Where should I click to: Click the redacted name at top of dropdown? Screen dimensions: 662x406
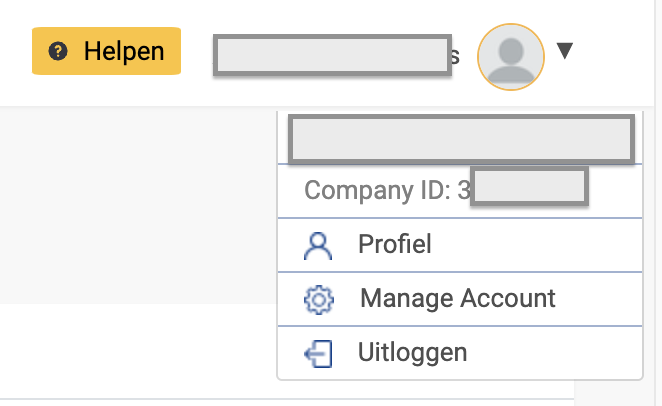460,139
